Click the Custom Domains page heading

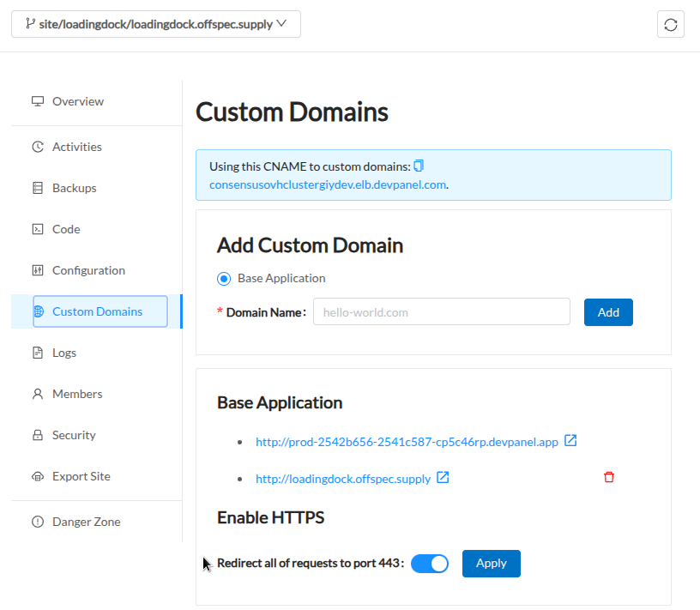click(292, 112)
